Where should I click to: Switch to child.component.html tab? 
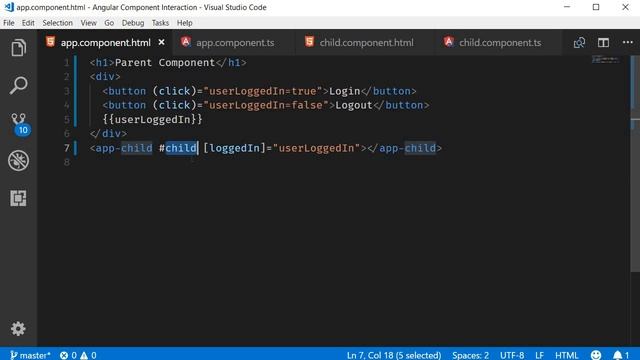[x=366, y=42]
